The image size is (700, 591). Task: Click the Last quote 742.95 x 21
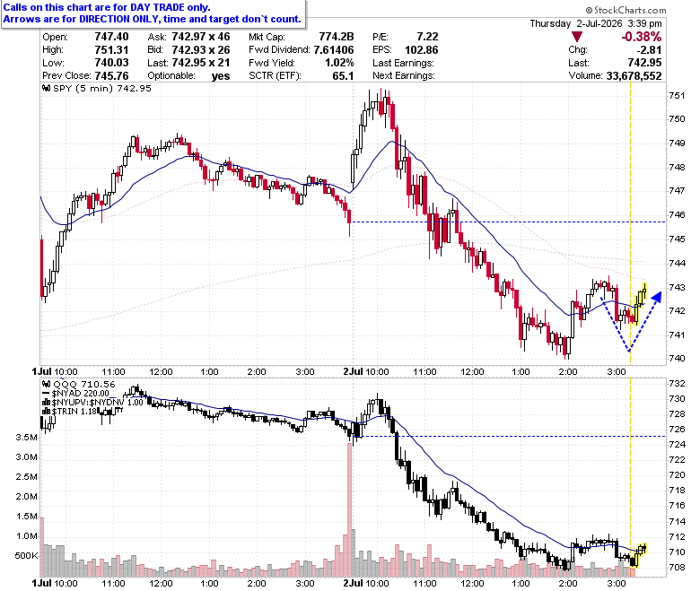pyautogui.click(x=201, y=63)
